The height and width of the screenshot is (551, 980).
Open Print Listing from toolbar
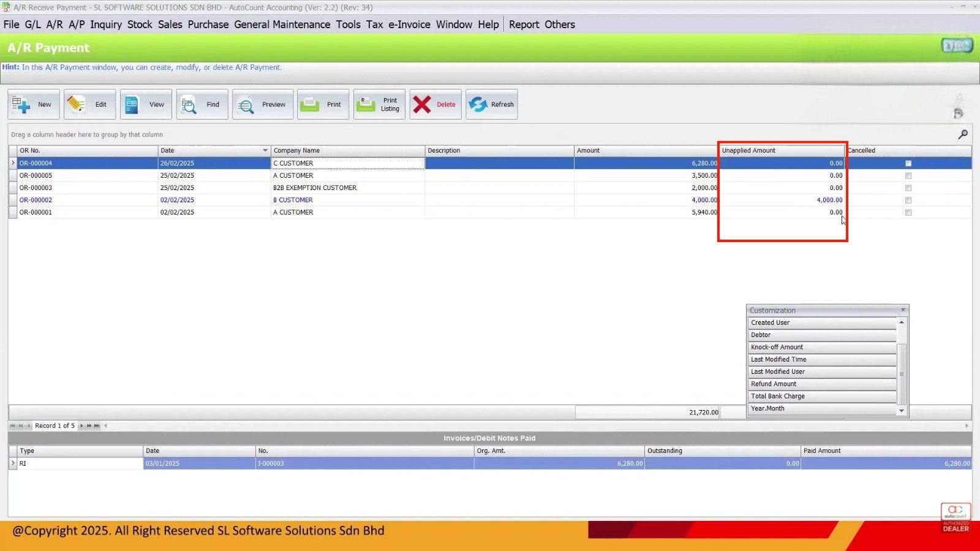point(379,104)
